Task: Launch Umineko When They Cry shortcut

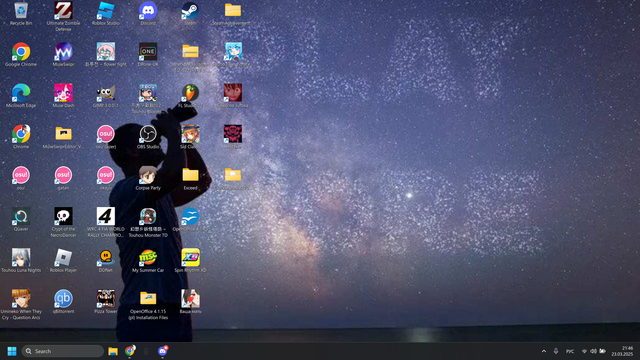Action: [x=21, y=304]
